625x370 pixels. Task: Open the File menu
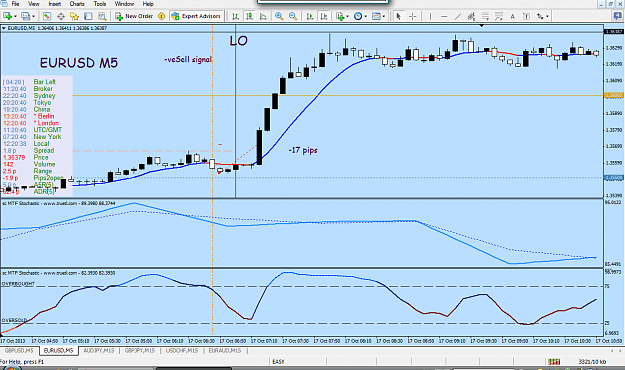[16, 4]
